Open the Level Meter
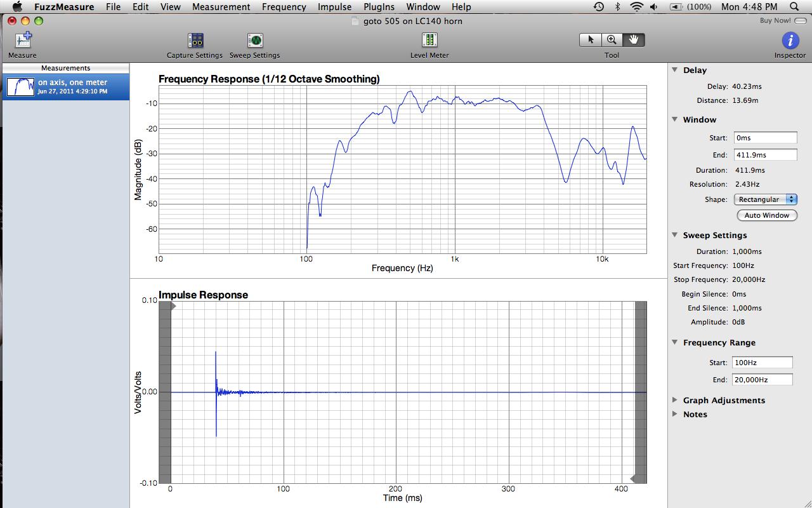812x508 pixels. click(x=429, y=41)
